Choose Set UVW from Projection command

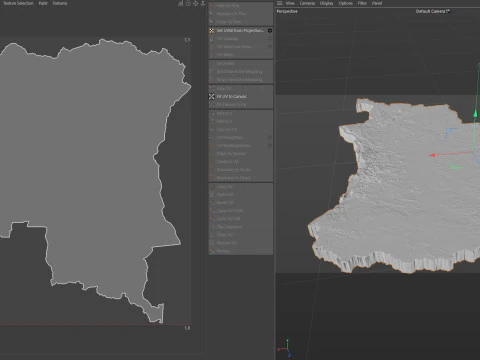click(x=240, y=31)
